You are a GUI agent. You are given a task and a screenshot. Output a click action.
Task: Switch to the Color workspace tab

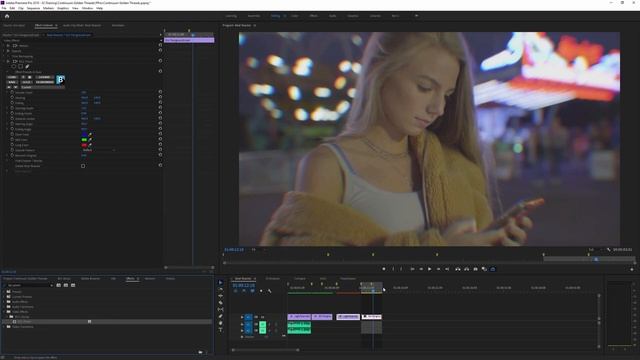click(x=295, y=16)
